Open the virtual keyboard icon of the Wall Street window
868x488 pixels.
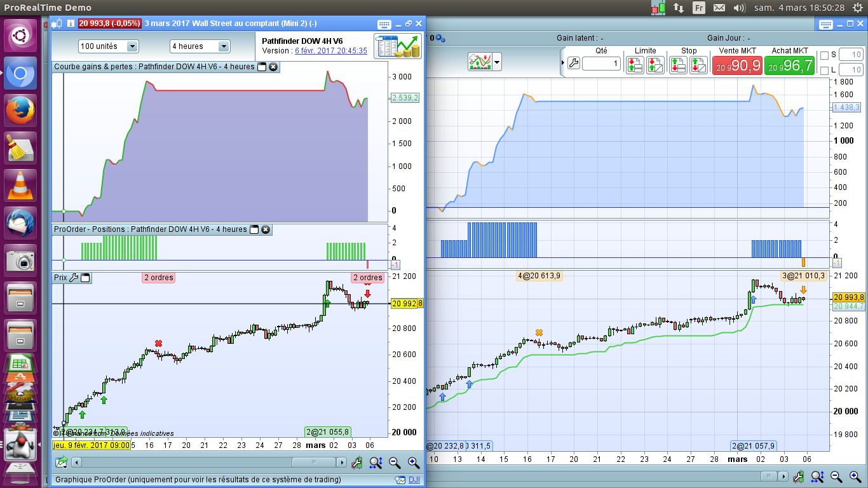(383, 24)
